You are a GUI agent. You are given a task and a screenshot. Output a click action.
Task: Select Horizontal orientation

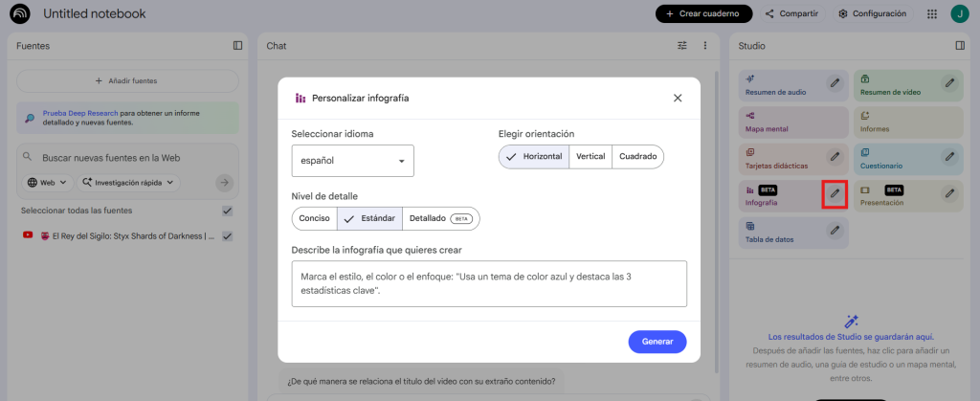point(534,157)
